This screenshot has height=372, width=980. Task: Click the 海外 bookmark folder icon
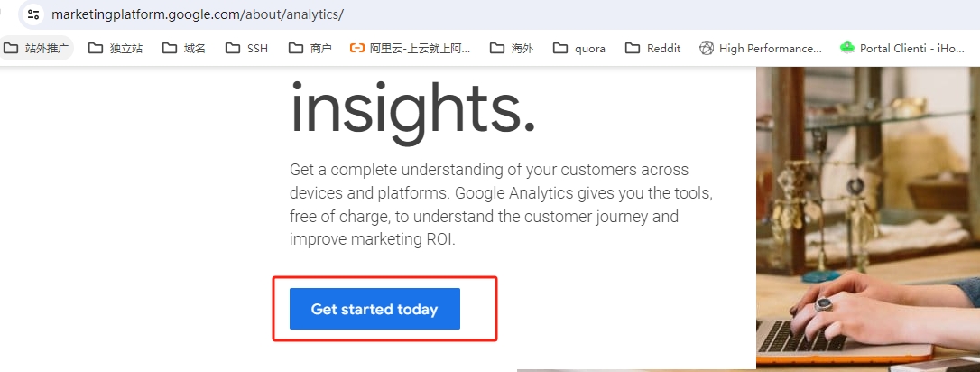497,48
